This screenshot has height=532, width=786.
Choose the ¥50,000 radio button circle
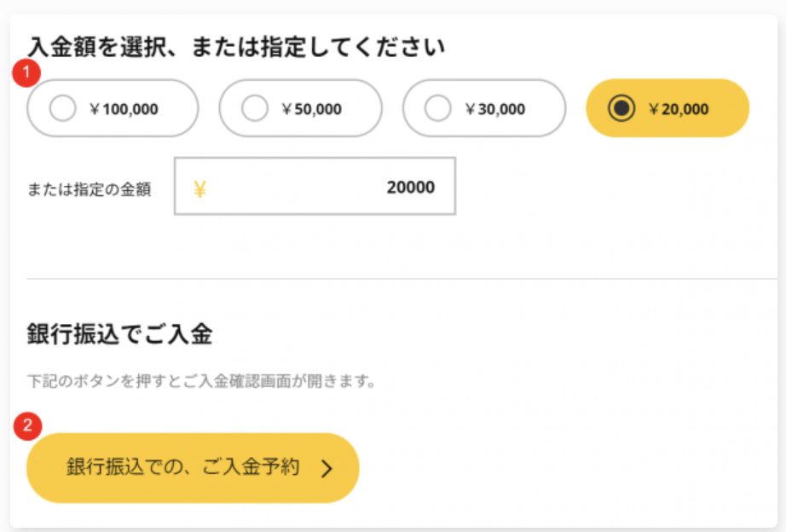coord(255,109)
